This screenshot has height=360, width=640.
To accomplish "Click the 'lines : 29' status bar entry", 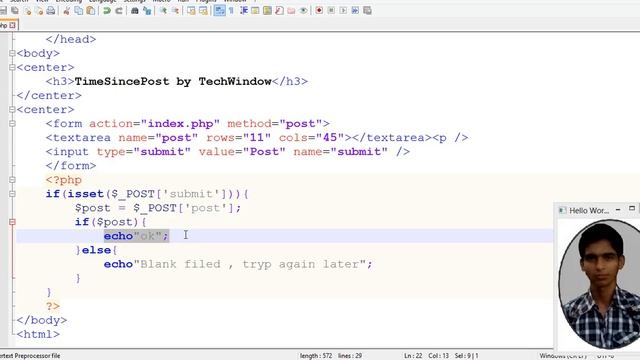I will coord(350,356).
